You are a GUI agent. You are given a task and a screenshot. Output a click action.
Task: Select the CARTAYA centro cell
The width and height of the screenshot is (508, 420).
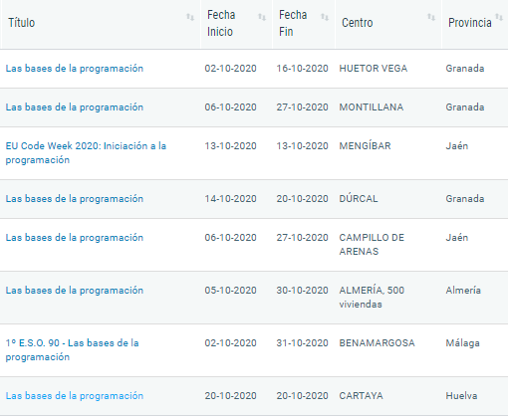[x=361, y=396]
